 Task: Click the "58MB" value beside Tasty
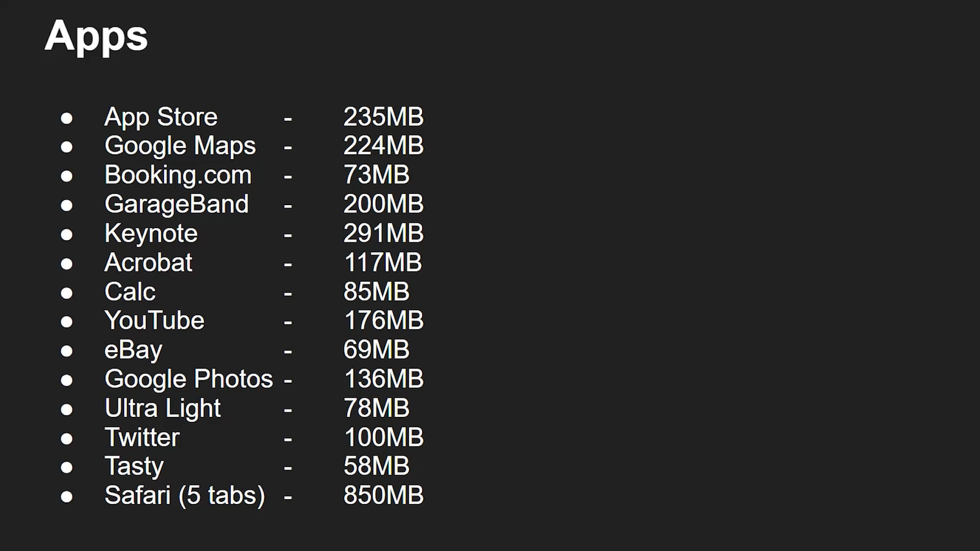pos(376,467)
